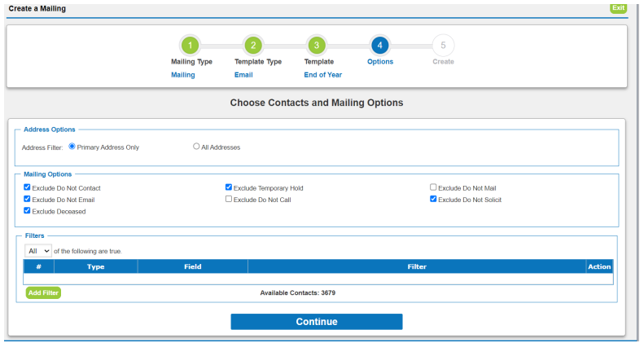Uncheck Exclude Temporary Hold

pyautogui.click(x=229, y=187)
